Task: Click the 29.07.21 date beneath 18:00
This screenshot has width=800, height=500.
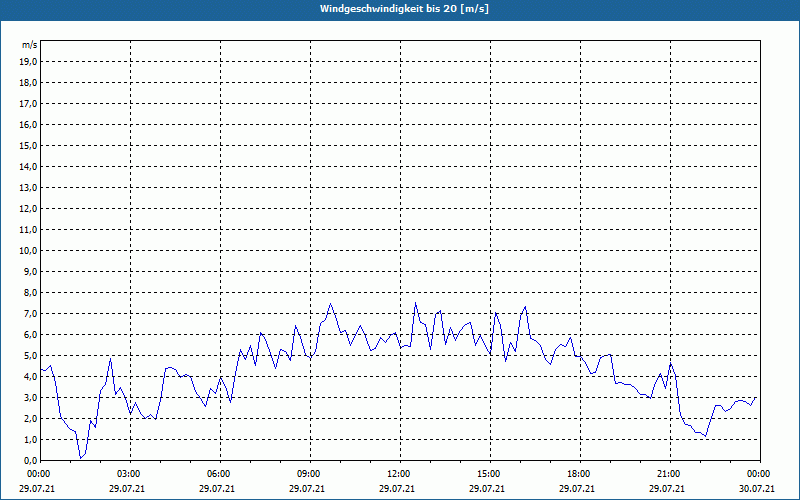Action: pyautogui.click(x=577, y=489)
